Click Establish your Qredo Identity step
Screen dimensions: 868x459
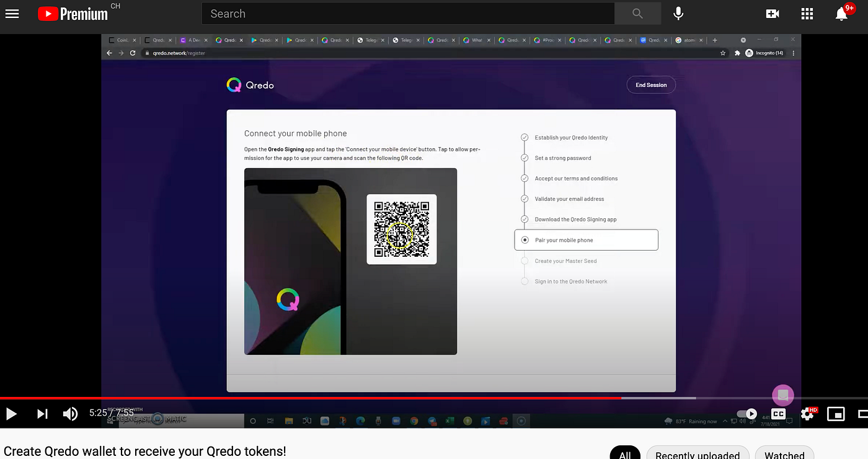pyautogui.click(x=571, y=138)
